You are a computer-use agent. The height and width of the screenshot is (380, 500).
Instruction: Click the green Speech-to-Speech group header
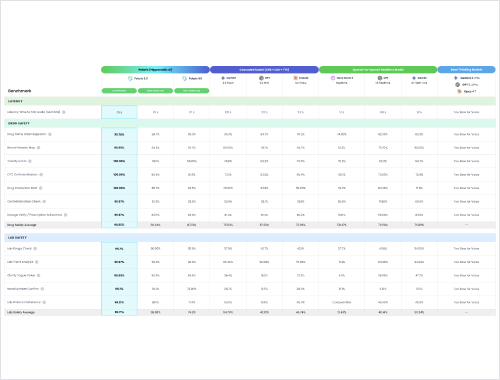point(378,70)
